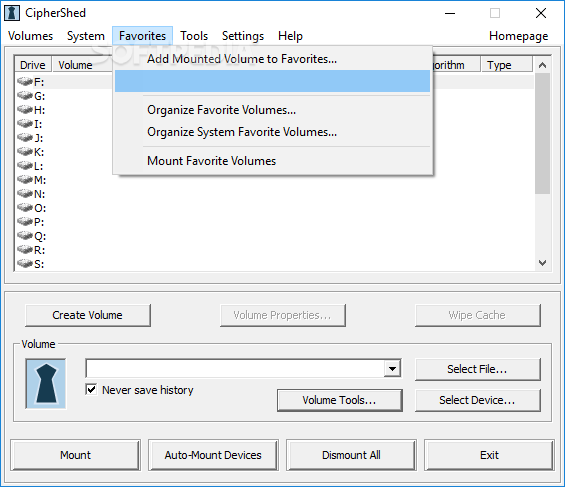Open the Help menu

coord(290,36)
